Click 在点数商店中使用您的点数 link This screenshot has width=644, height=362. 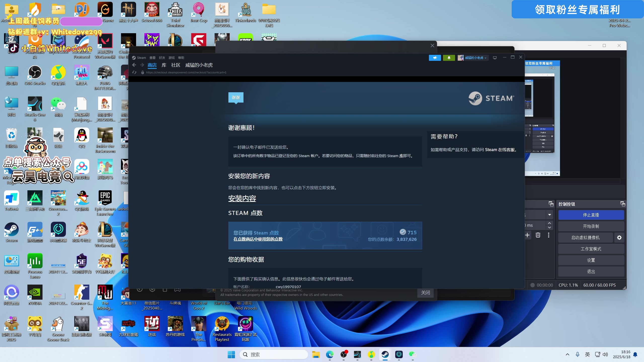click(x=258, y=239)
